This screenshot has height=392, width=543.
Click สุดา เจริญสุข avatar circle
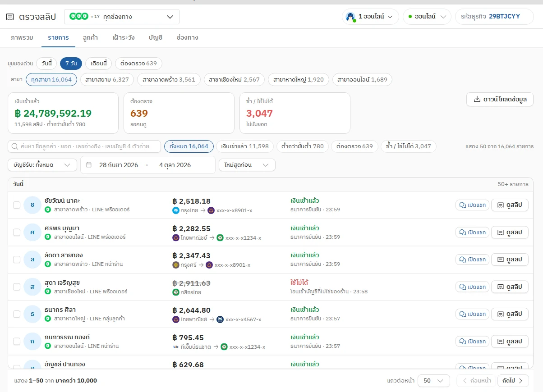click(32, 287)
